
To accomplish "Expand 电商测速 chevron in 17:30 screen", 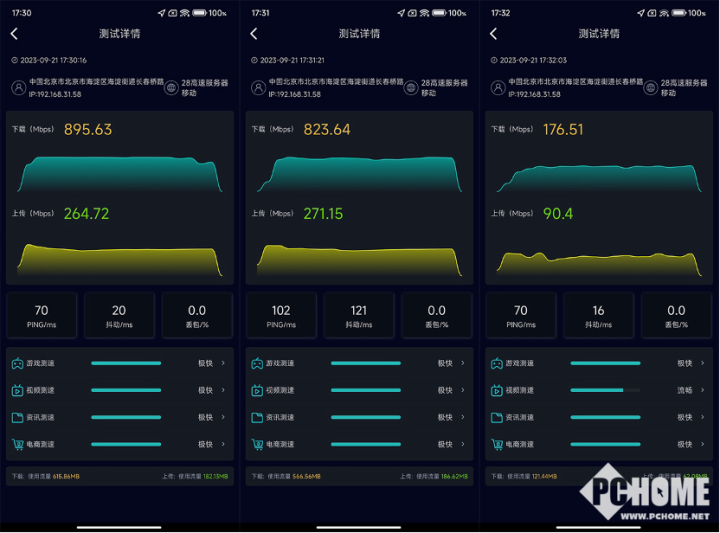I will coord(223,444).
